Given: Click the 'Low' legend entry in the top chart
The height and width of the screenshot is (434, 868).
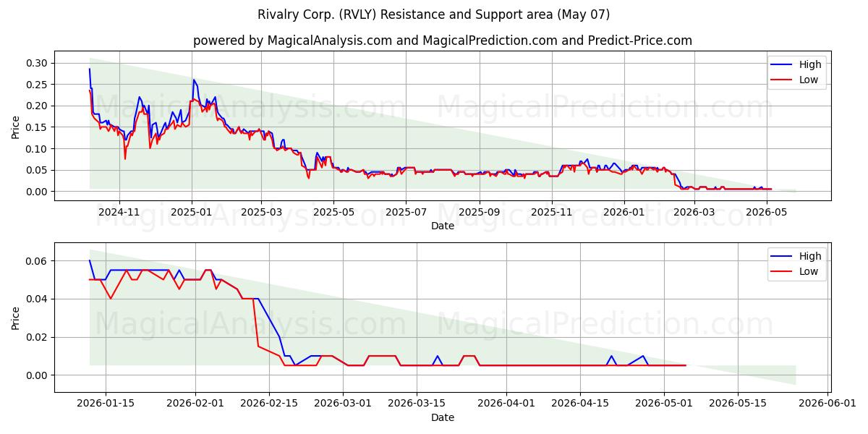Looking at the screenshot, I should click(x=809, y=80).
